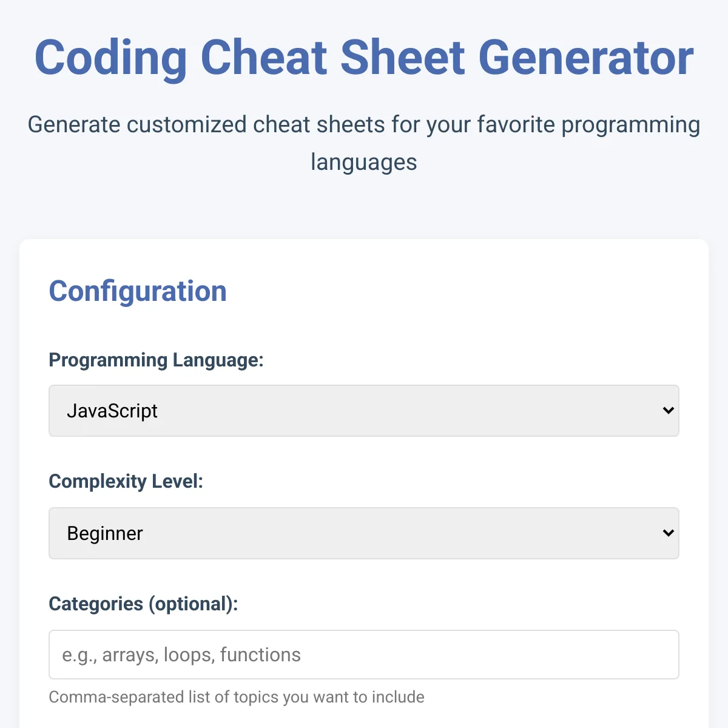Click the 'Complexity Level:' label

(x=126, y=481)
